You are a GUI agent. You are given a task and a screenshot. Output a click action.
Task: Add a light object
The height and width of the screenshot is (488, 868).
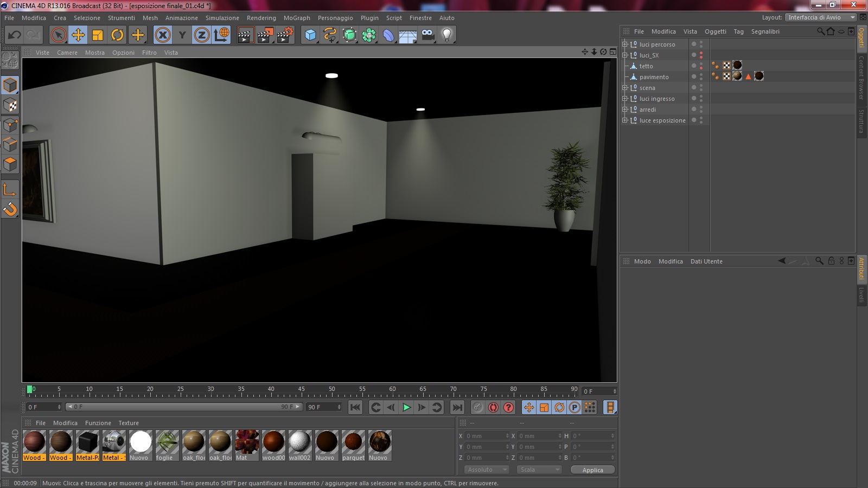447,35
